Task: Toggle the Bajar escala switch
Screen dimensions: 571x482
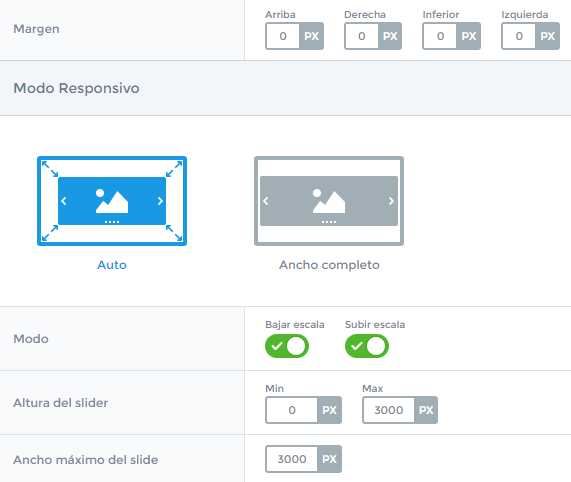Action: pos(287,346)
